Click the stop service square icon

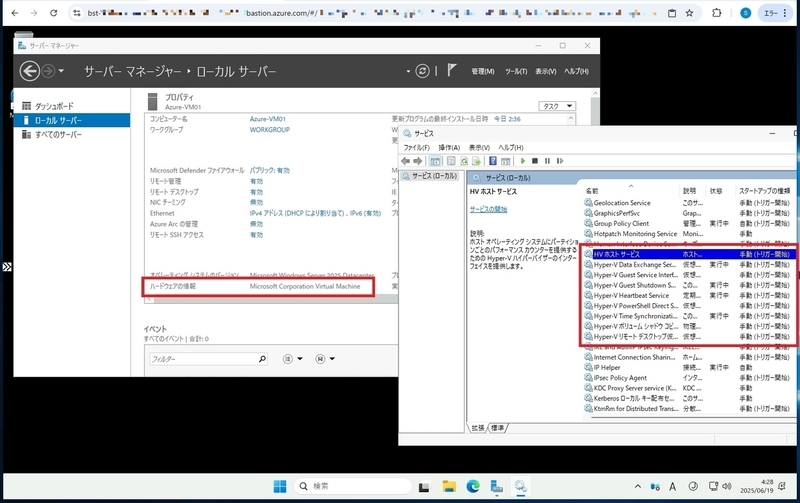coord(535,161)
